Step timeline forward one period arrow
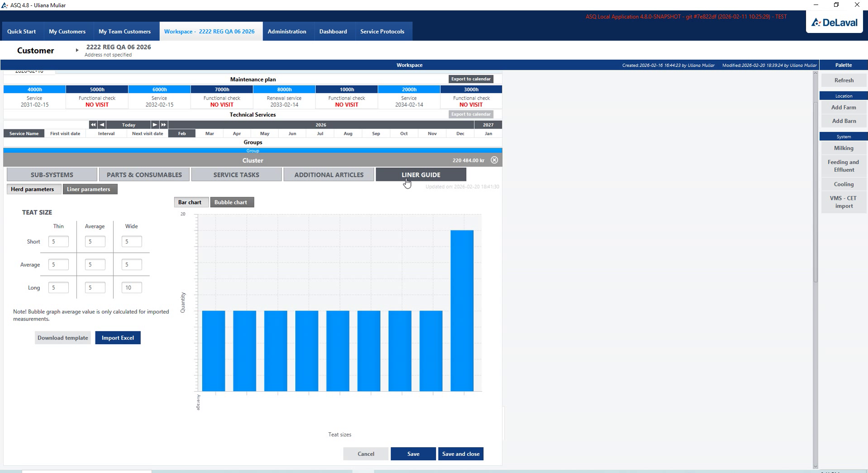Viewport: 868px width, 473px height. 155,125
